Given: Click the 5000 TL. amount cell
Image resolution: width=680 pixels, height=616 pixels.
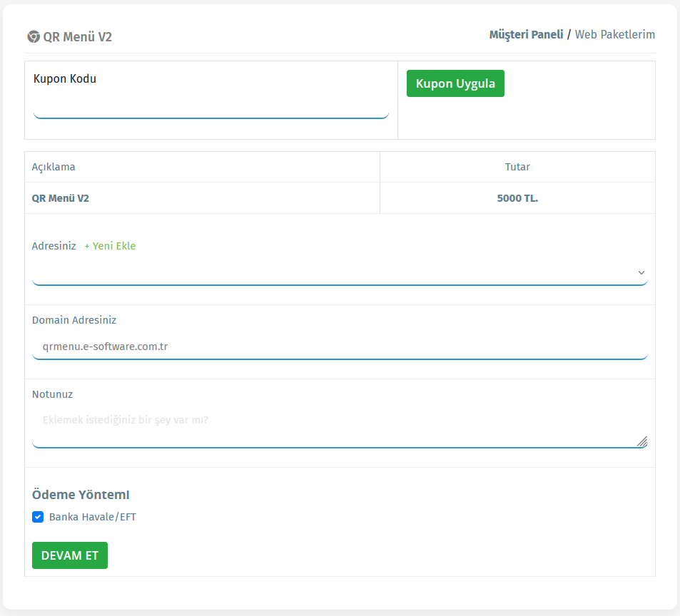Looking at the screenshot, I should coord(517,198).
